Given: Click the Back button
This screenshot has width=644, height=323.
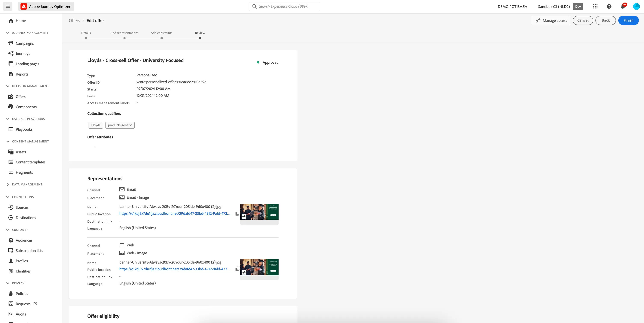Looking at the screenshot, I should 605,21.
